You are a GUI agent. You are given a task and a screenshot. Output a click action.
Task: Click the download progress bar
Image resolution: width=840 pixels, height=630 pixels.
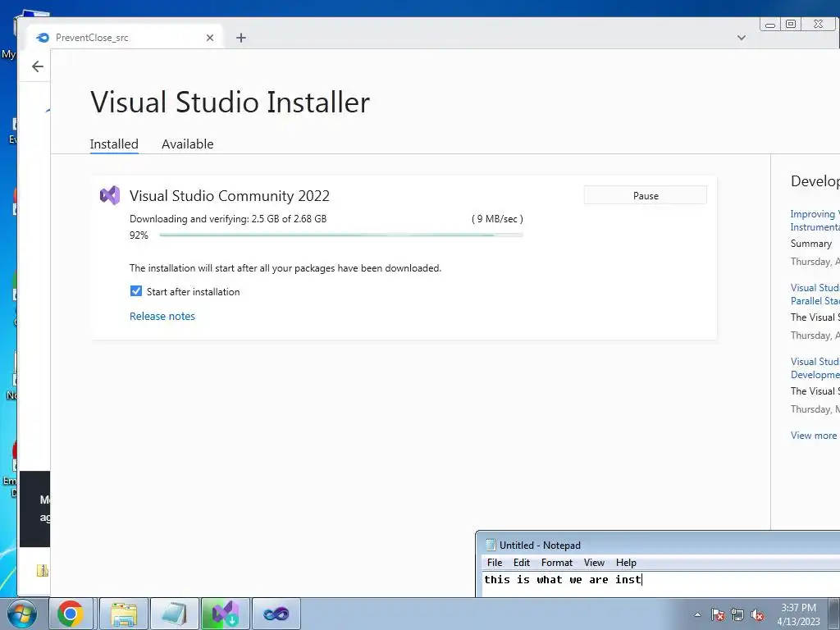click(x=341, y=235)
